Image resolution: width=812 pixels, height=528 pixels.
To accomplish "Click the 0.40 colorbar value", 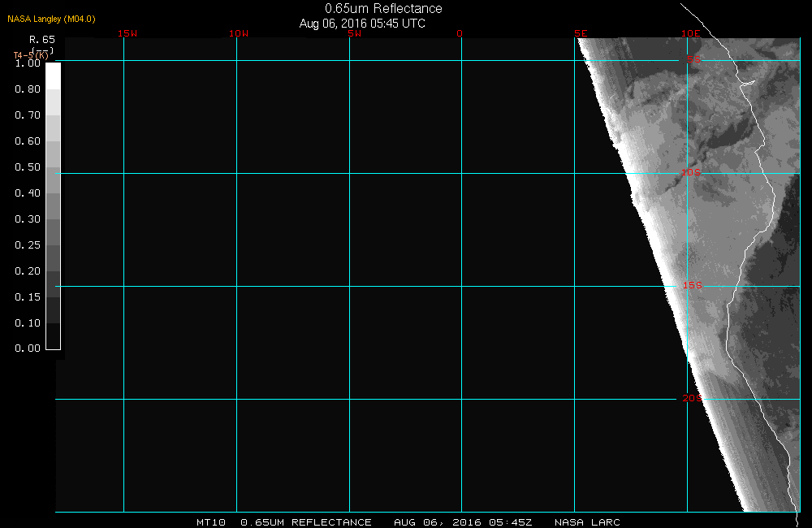I will [x=28, y=193].
